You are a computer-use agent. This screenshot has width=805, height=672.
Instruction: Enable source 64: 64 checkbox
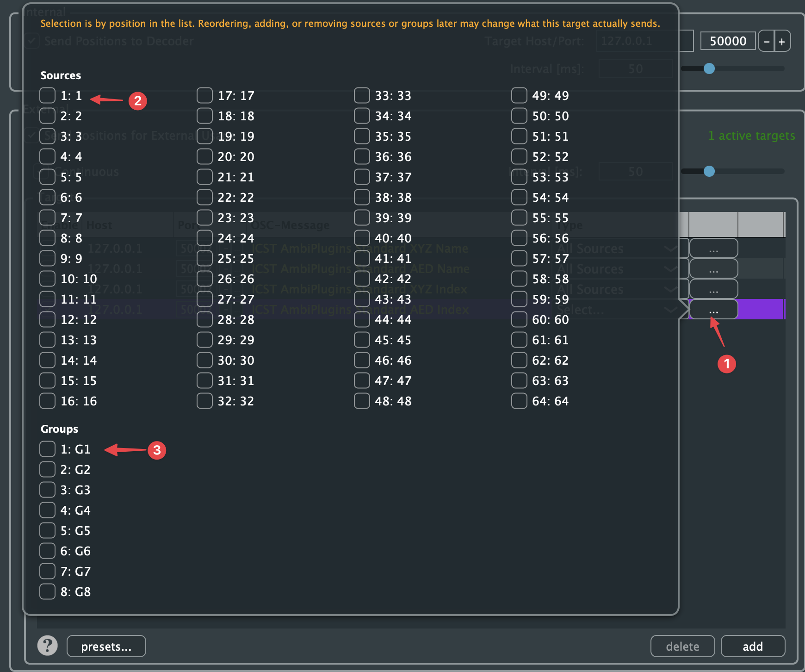click(519, 401)
